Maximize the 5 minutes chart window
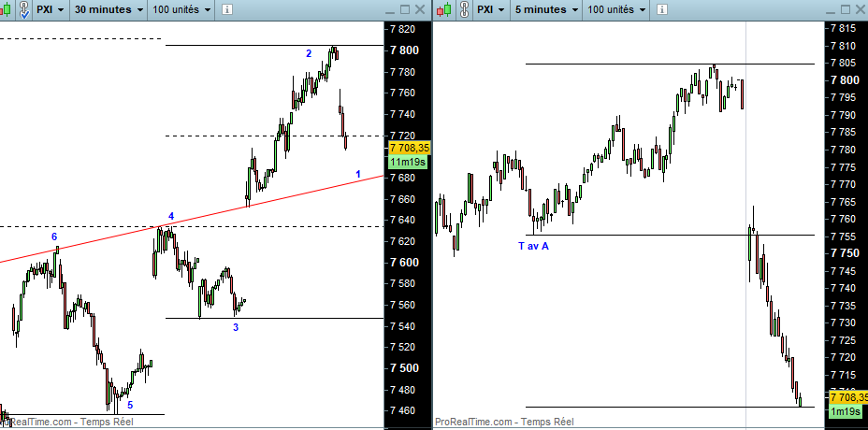 [x=846, y=9]
